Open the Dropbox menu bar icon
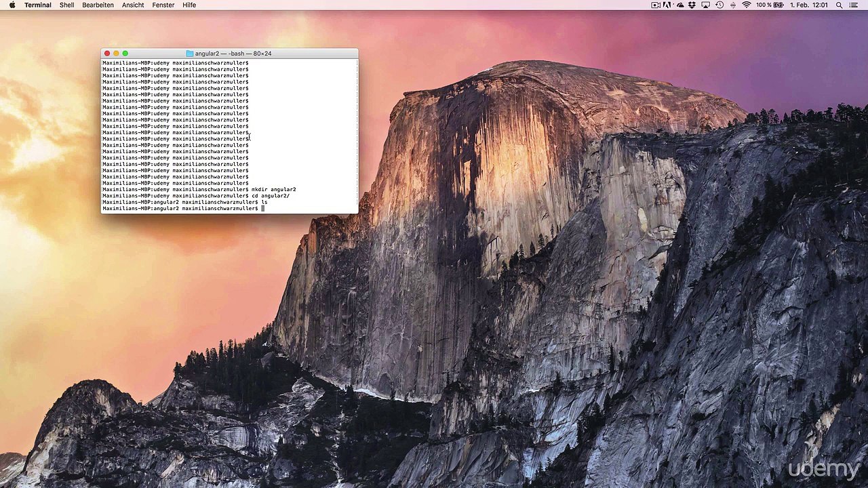 692,5
